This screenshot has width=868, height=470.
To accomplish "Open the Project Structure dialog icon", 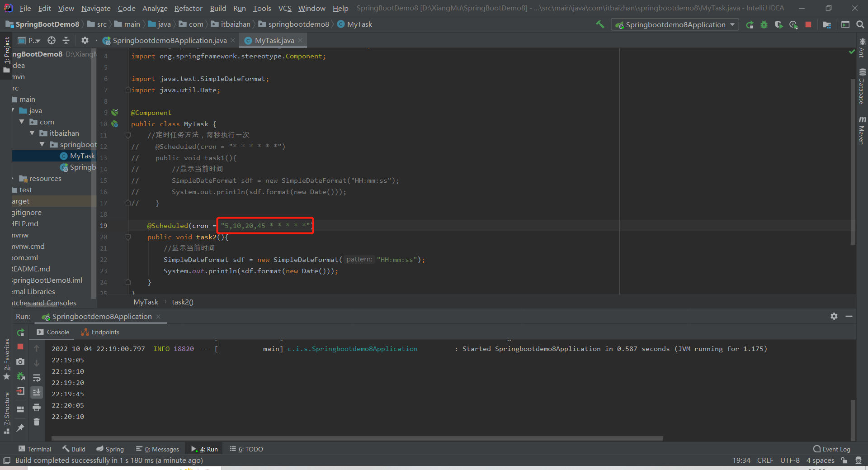I will click(x=827, y=25).
